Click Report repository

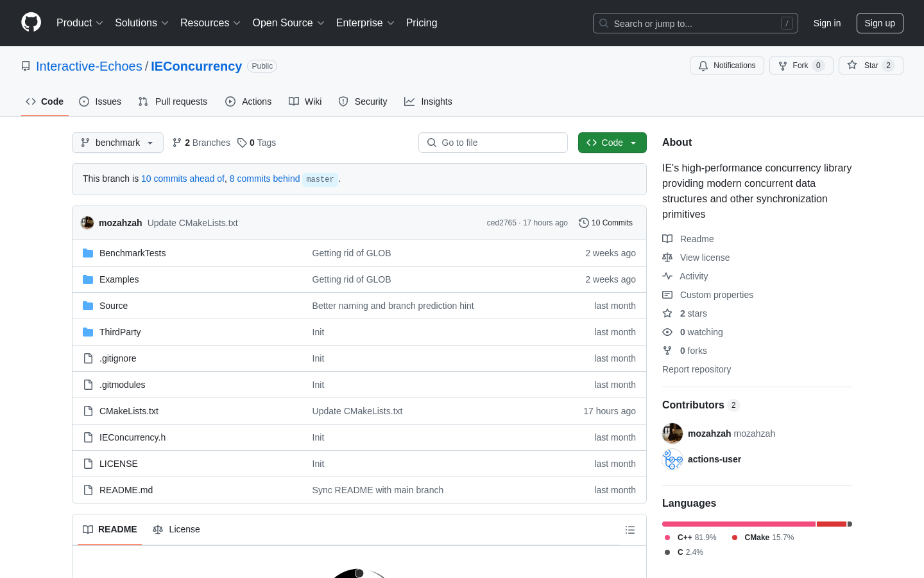point(696,369)
